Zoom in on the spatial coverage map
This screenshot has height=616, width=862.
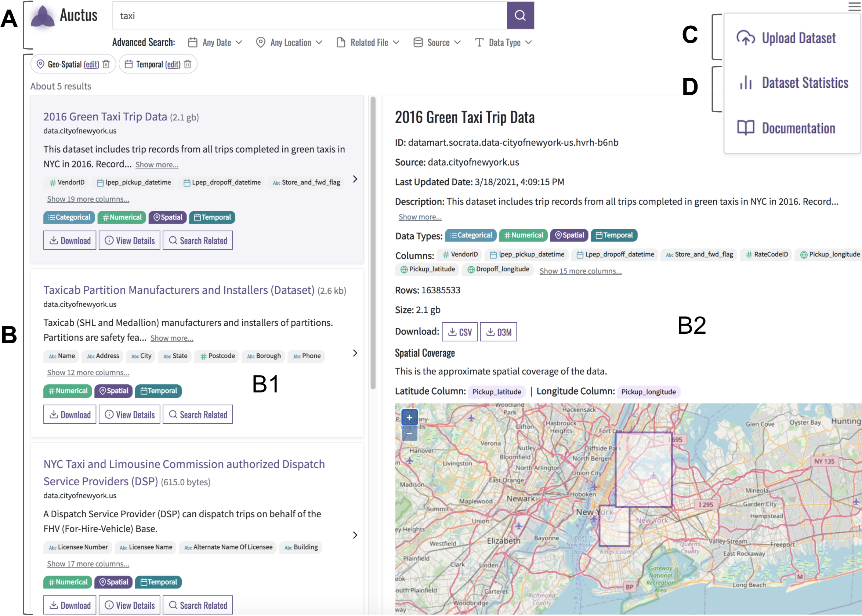(x=409, y=418)
